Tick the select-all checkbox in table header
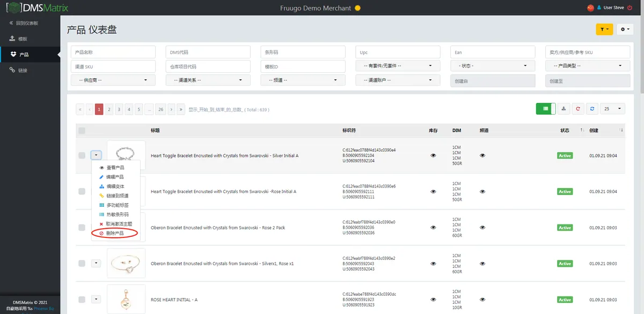644x314 pixels. (x=82, y=130)
